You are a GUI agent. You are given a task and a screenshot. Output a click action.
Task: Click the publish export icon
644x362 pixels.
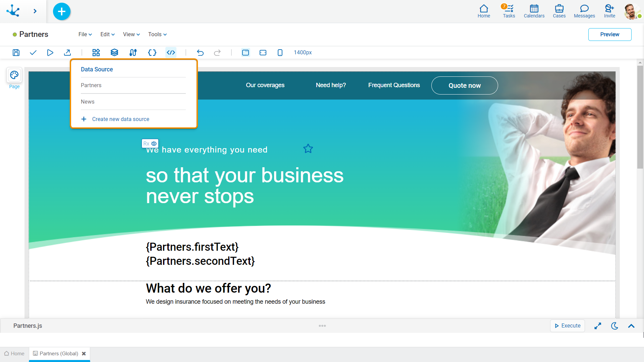click(67, 52)
